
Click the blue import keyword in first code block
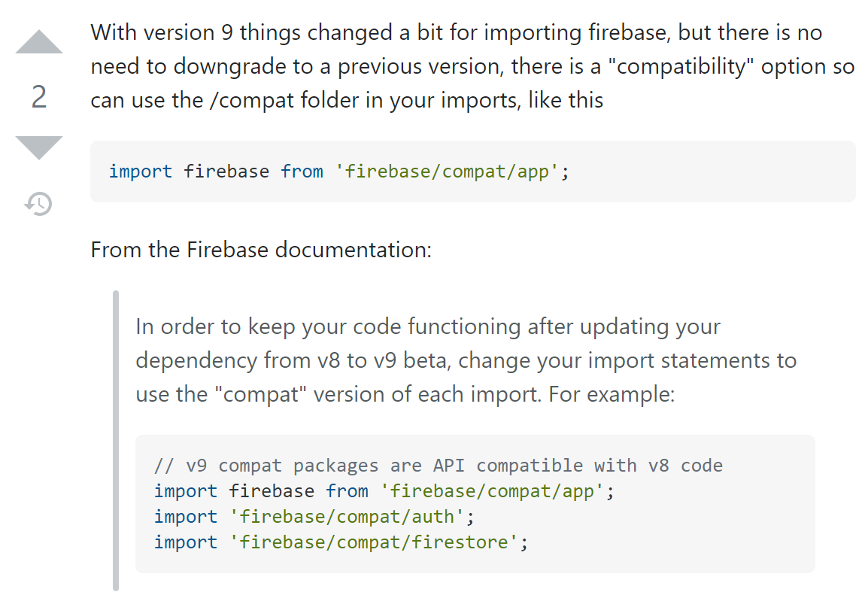point(141,171)
